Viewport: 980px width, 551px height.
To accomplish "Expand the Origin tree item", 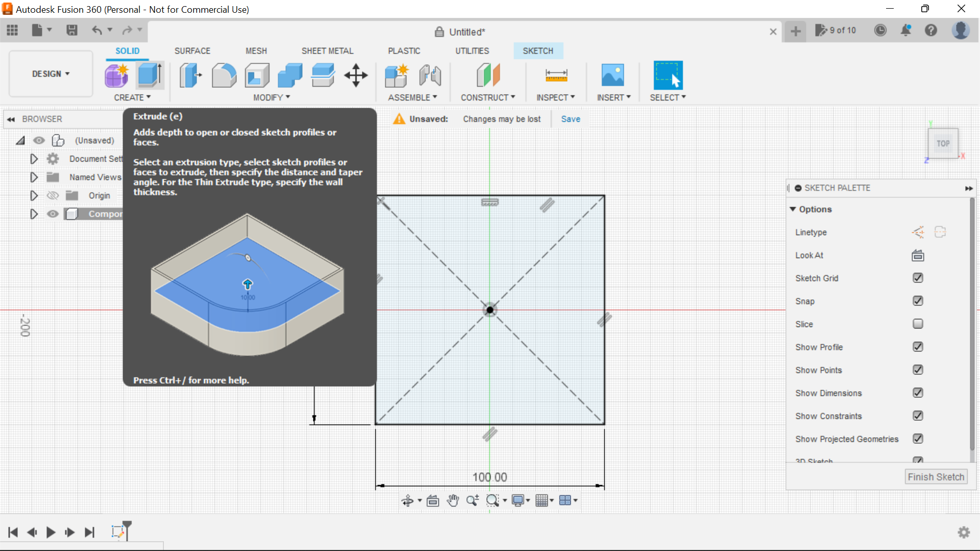I will pos(34,195).
